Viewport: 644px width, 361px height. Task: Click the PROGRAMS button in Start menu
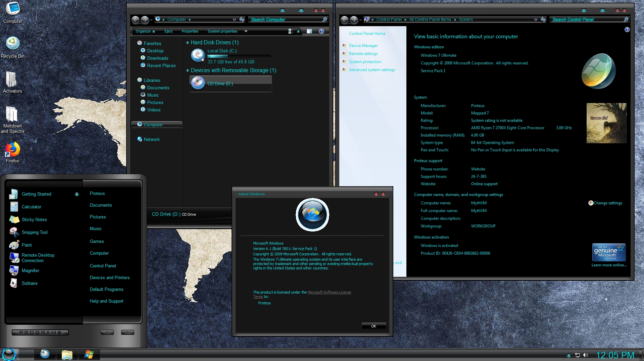coord(40,332)
